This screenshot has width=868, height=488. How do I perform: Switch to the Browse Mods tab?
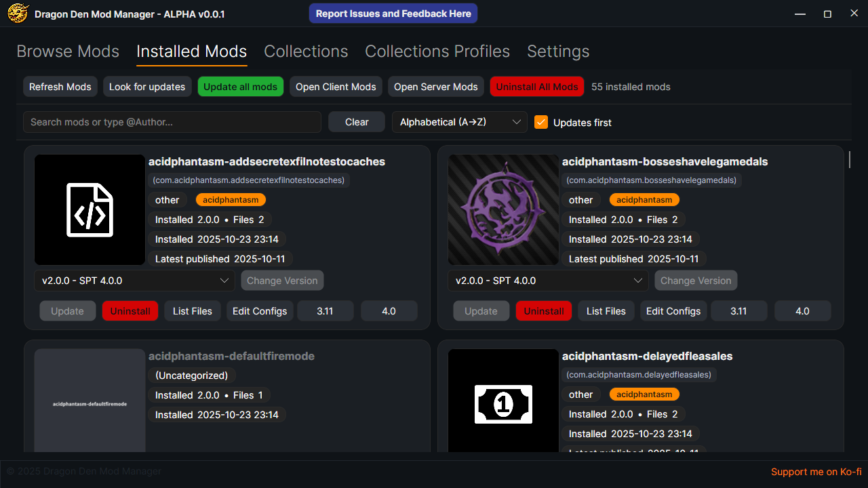[68, 52]
